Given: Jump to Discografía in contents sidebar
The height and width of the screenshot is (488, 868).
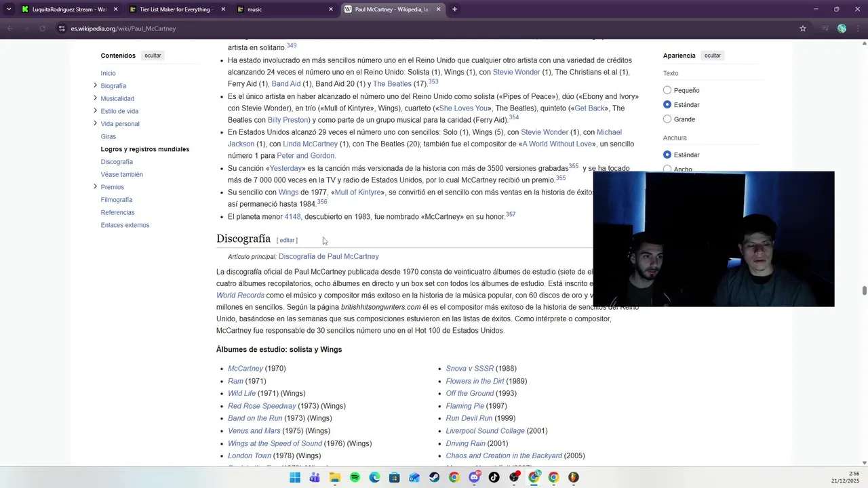Looking at the screenshot, I should 117,162.
